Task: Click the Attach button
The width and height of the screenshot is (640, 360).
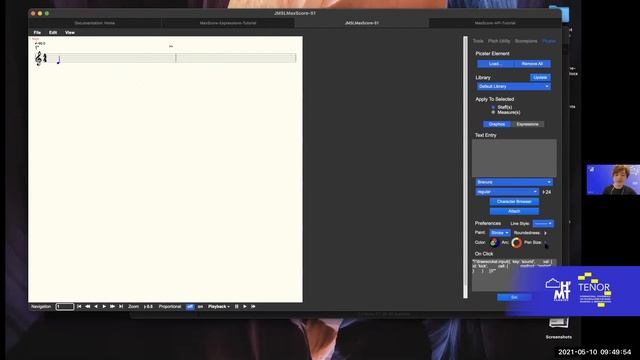Action: (514, 211)
